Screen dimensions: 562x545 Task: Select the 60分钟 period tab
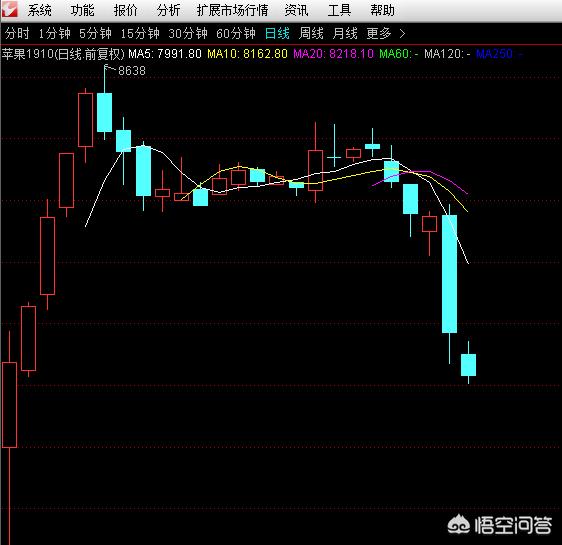(236, 34)
